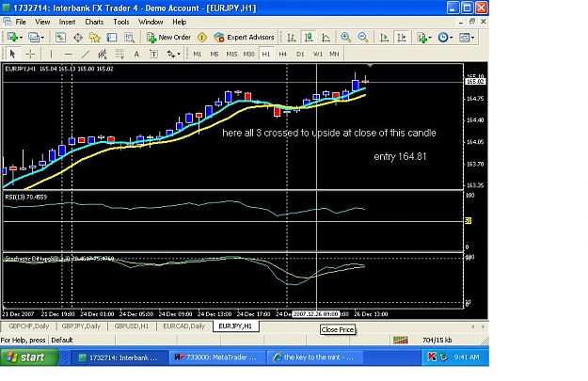Switch to the GBPUSD,H1 chart tab

point(132,326)
